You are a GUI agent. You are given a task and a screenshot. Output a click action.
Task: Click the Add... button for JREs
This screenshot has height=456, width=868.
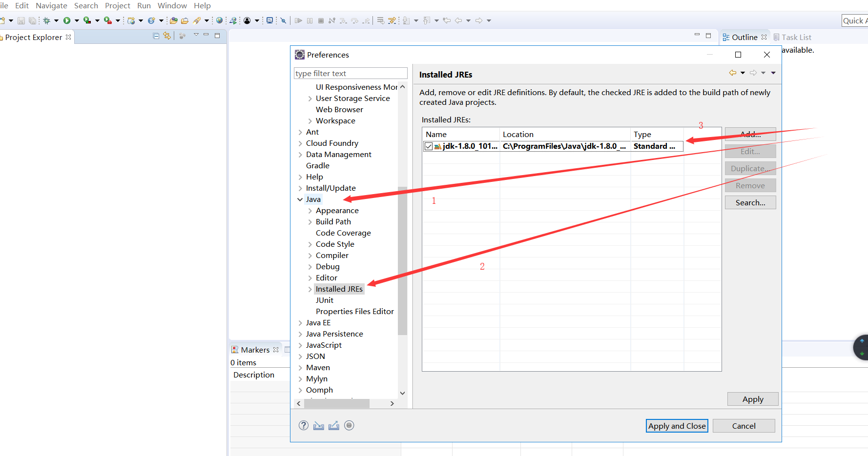pos(750,134)
